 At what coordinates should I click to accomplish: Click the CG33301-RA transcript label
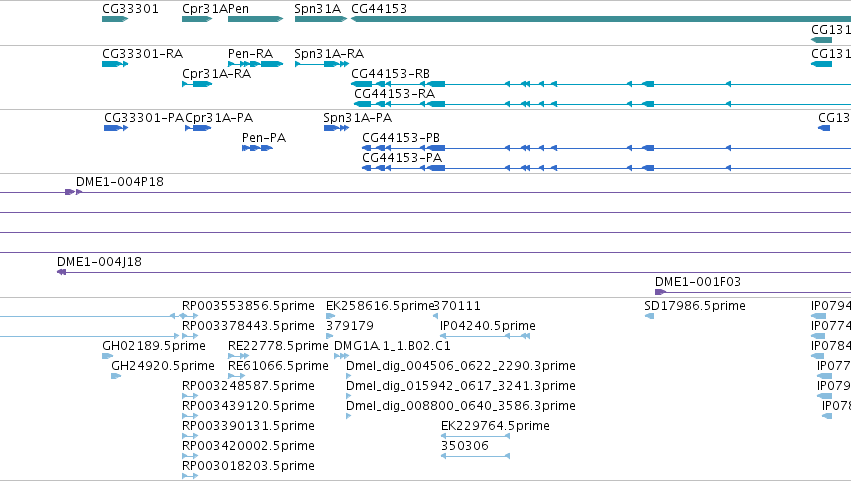coord(143,54)
